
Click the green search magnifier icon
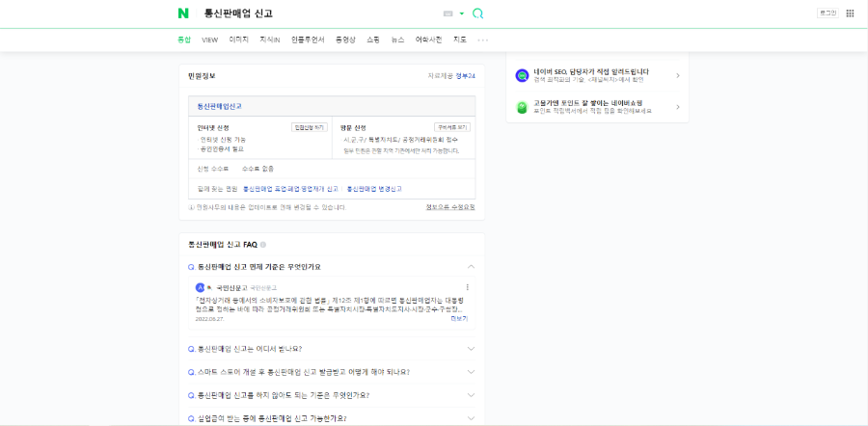point(477,13)
